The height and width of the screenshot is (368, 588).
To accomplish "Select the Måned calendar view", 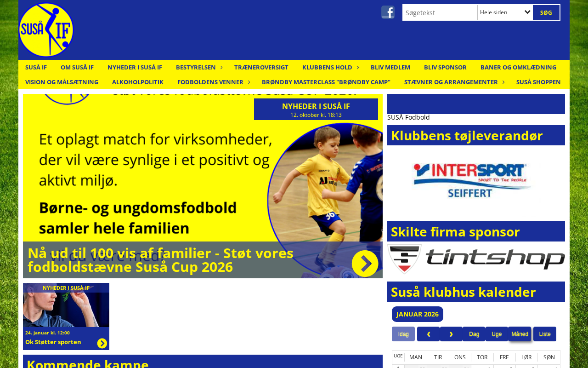I will [520, 334].
